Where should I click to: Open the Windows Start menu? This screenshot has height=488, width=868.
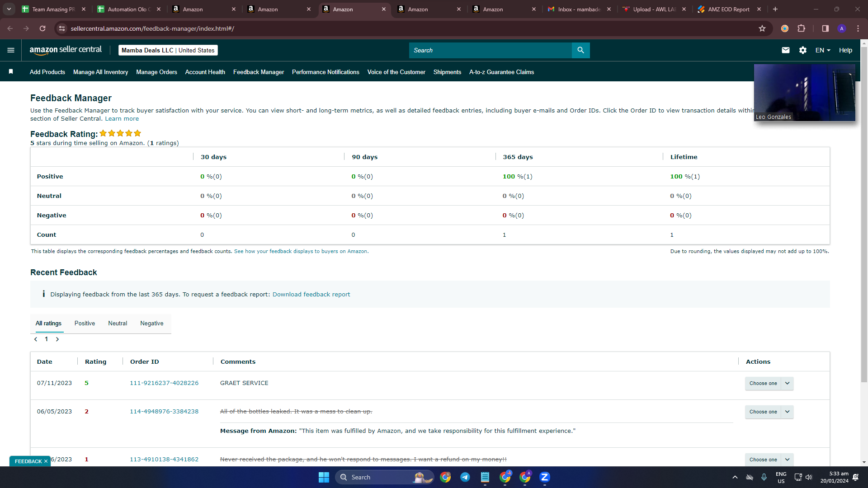324,477
